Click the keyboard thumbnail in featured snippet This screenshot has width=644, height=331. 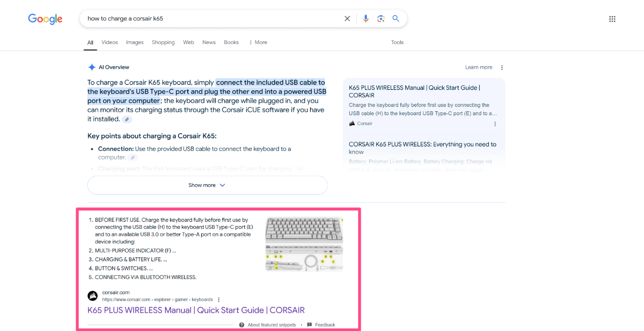[304, 244]
